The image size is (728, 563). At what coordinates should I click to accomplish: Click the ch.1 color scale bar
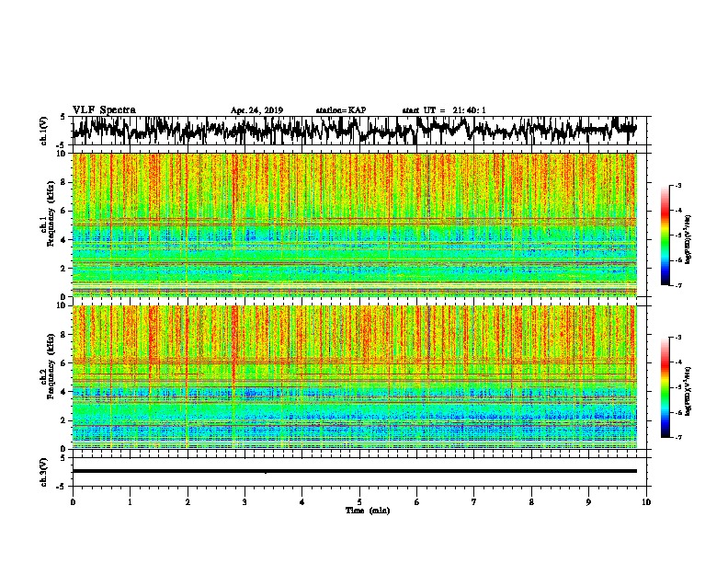(x=665, y=236)
